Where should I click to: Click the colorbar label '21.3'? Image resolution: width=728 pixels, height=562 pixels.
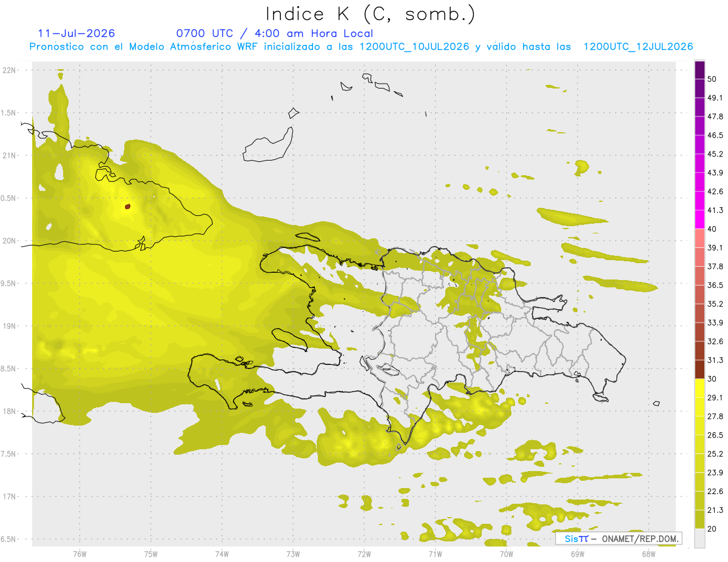pyautogui.click(x=715, y=510)
